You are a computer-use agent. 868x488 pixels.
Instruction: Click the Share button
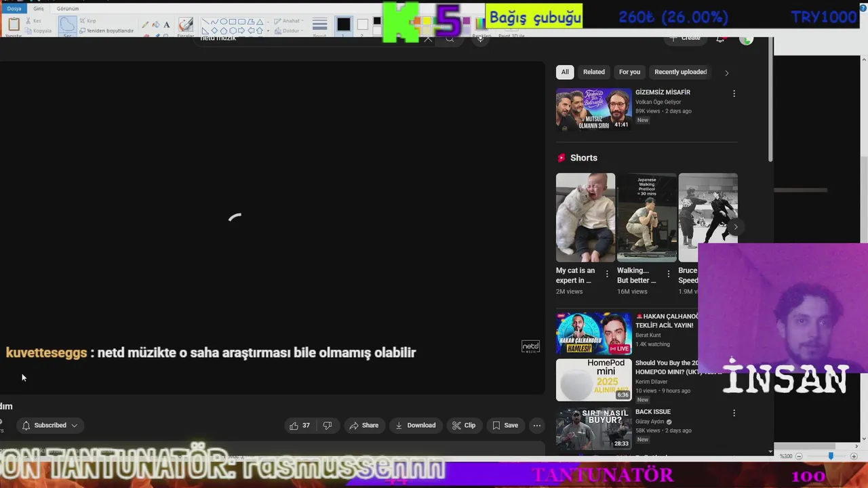tap(363, 426)
